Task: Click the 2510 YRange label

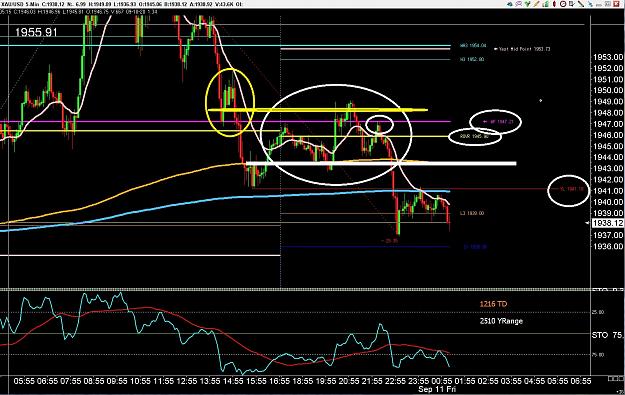Action: (501, 321)
